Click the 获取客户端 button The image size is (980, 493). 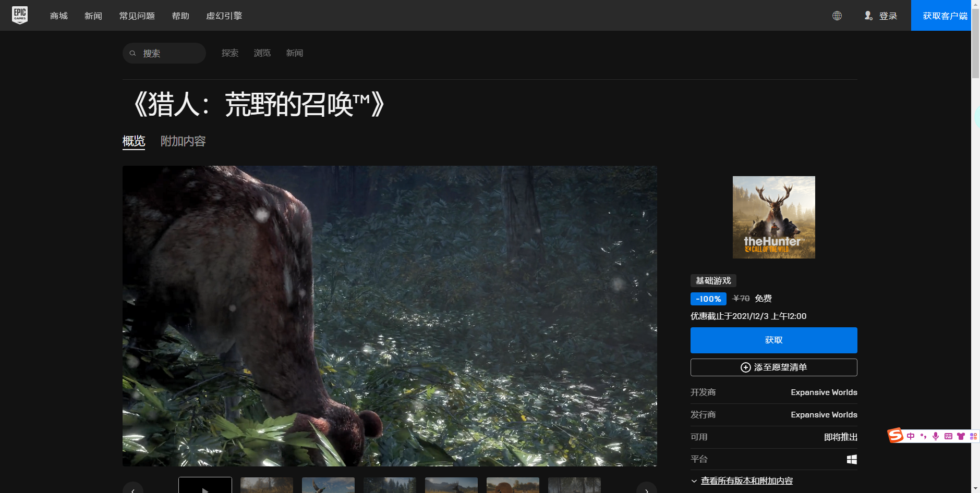tap(940, 15)
